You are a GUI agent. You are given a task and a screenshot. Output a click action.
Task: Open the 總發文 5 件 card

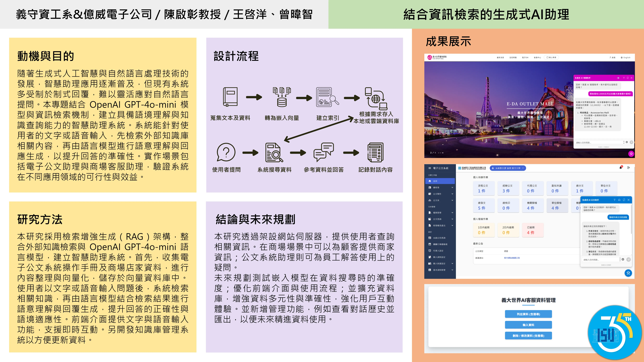pyautogui.click(x=484, y=206)
